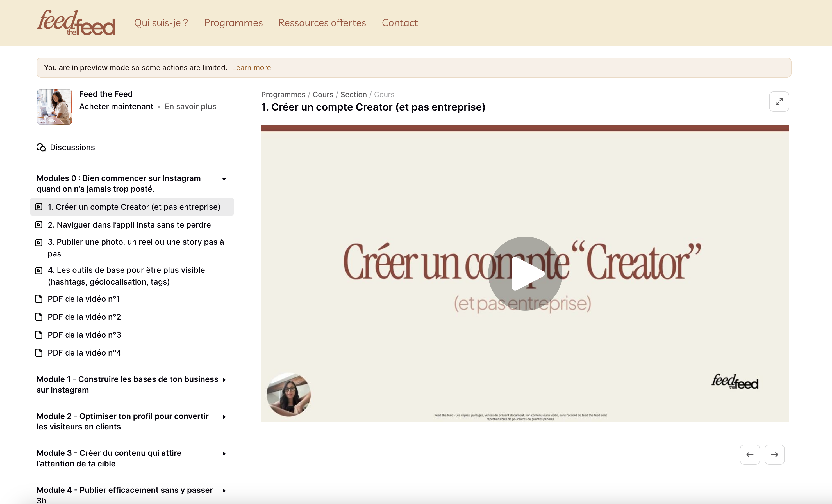Expand Module 3 Créer du contenu
This screenshot has width=832, height=504.
click(x=224, y=453)
